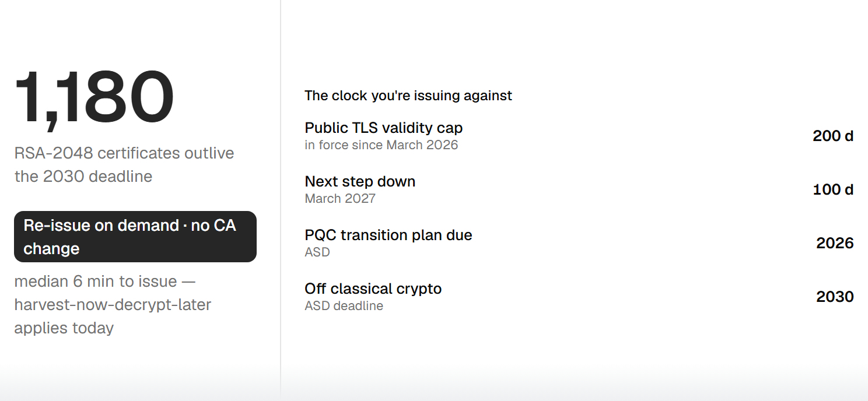Click the ASD subtitle under PQC plan
This screenshot has width=868, height=401.
coord(317,252)
